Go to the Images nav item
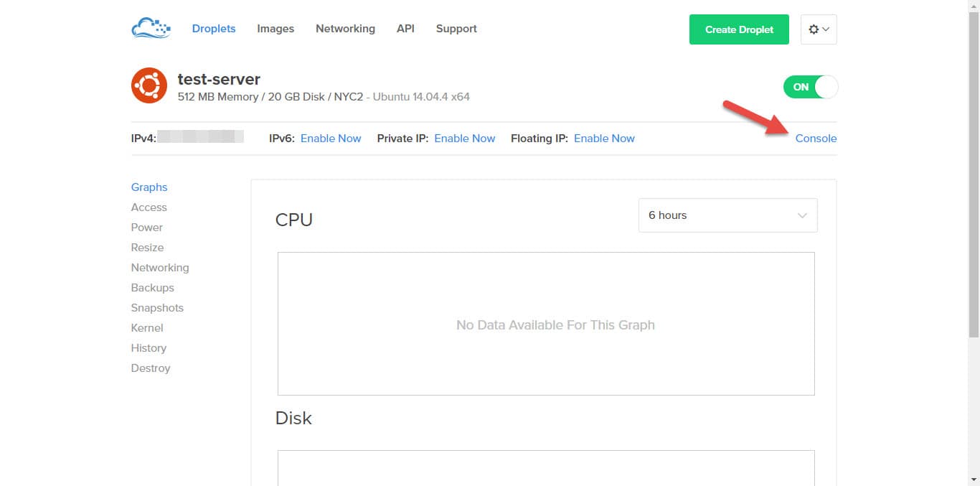 point(275,29)
